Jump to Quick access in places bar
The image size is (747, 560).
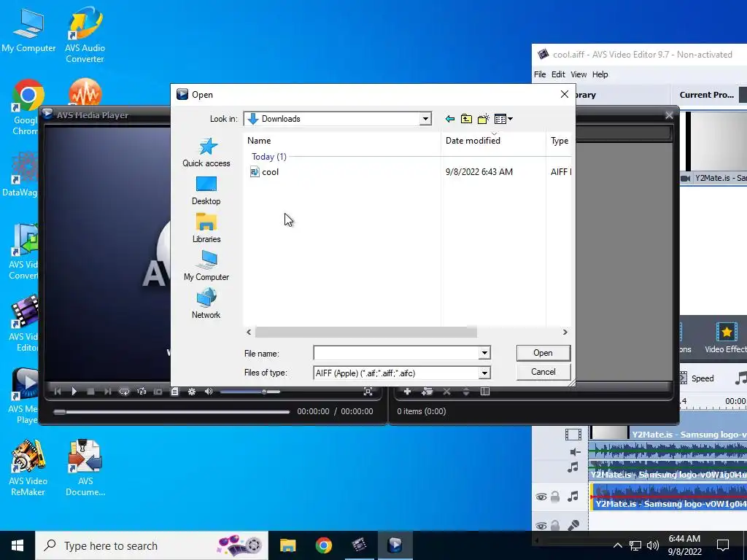click(x=206, y=152)
